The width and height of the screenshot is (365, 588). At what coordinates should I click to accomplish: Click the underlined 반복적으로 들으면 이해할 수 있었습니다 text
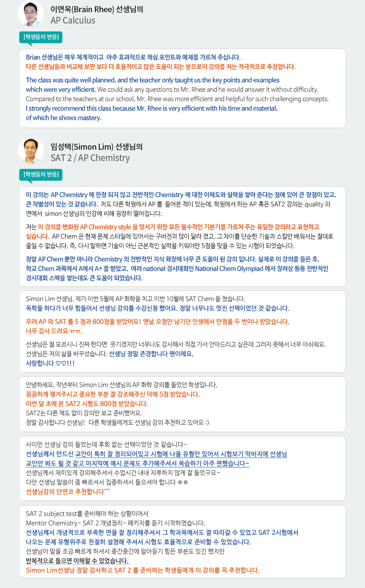click(x=77, y=561)
